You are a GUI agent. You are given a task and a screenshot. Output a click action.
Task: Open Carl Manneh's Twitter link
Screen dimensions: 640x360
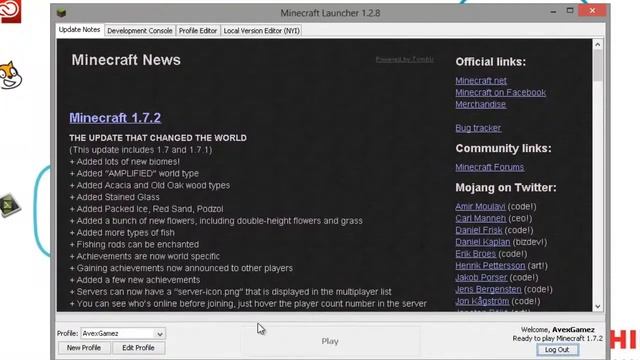tap(480, 218)
